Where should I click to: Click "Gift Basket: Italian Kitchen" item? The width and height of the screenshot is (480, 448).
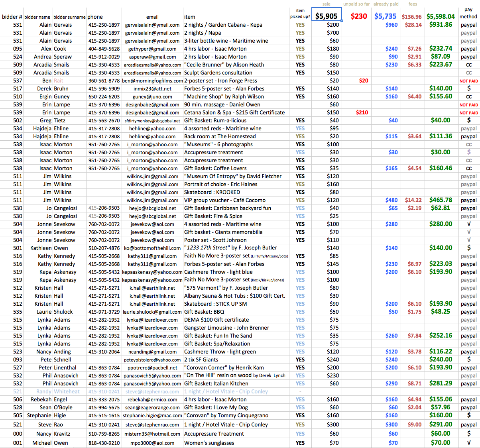coord(216,383)
